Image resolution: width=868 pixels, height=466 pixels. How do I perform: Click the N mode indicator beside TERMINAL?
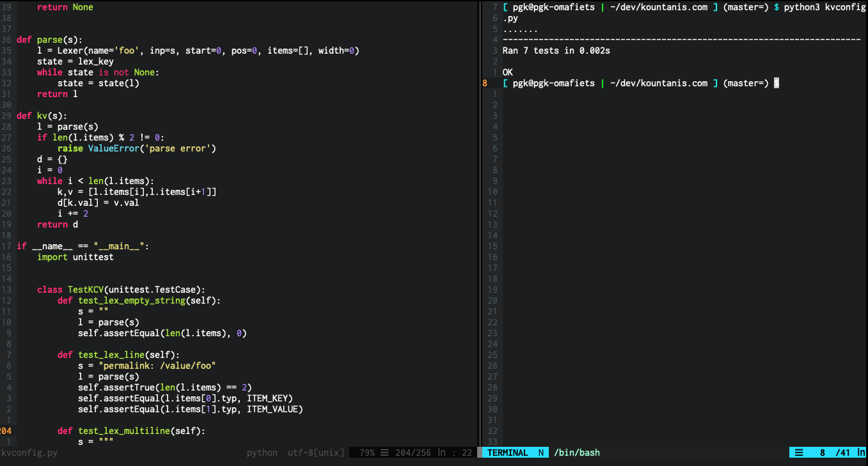point(541,453)
